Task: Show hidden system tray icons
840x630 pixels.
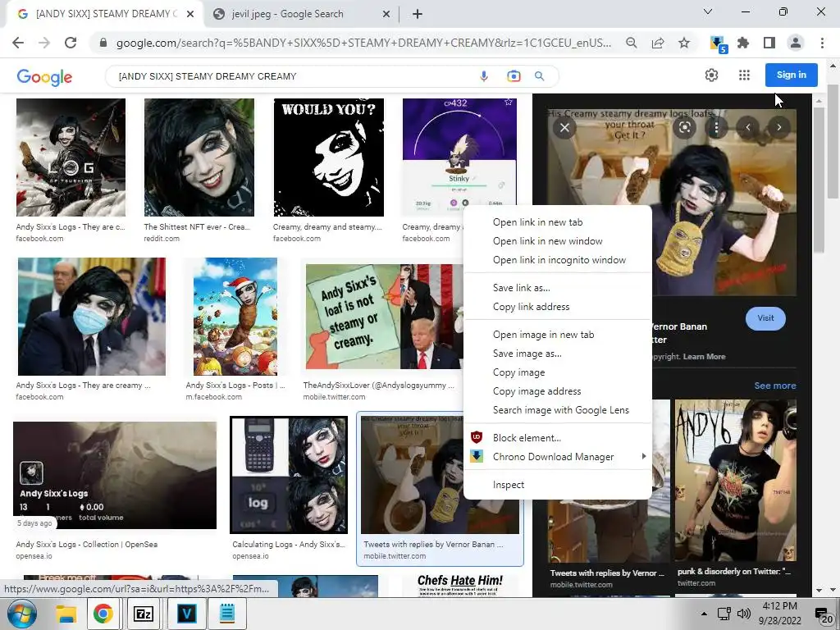Action: (704, 614)
